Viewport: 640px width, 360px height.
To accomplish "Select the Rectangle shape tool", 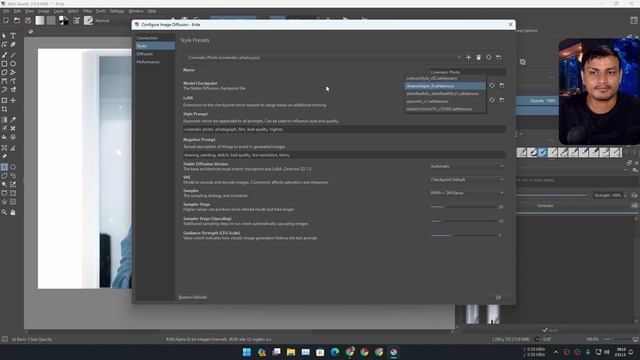I will pyautogui.click(x=4, y=64).
